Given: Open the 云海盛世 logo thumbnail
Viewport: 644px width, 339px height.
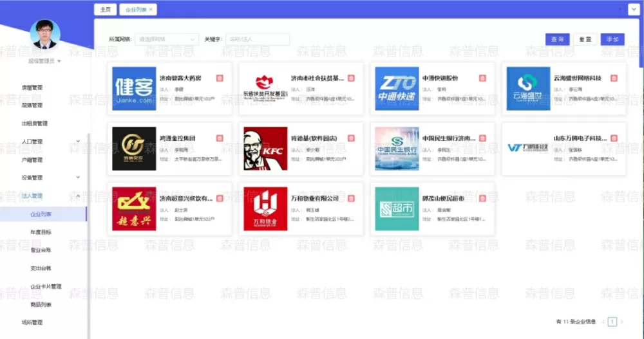Looking at the screenshot, I should [528, 88].
